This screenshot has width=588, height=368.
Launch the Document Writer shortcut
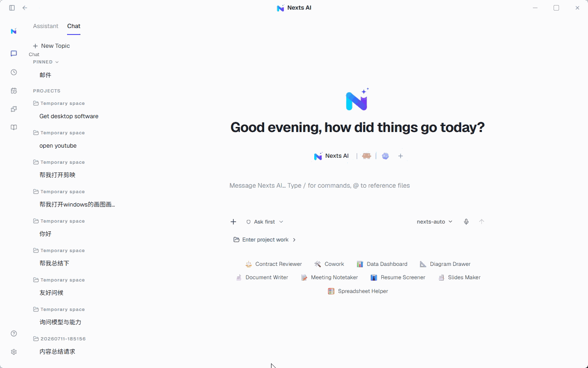[x=262, y=277]
